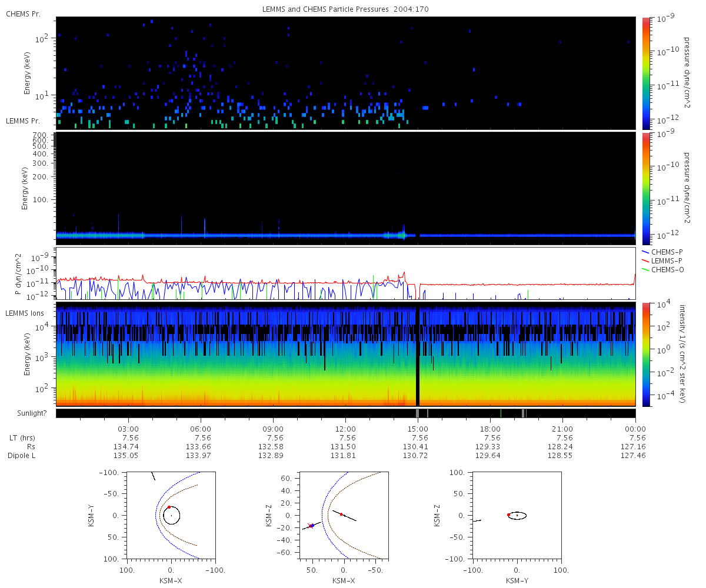Click the Dipole L row label
706x588 pixels.
[x=22, y=456]
